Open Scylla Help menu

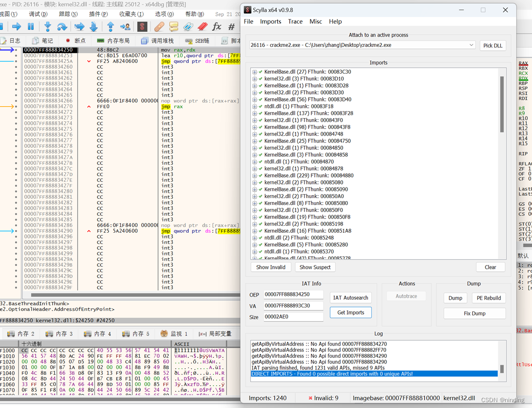[x=335, y=21]
